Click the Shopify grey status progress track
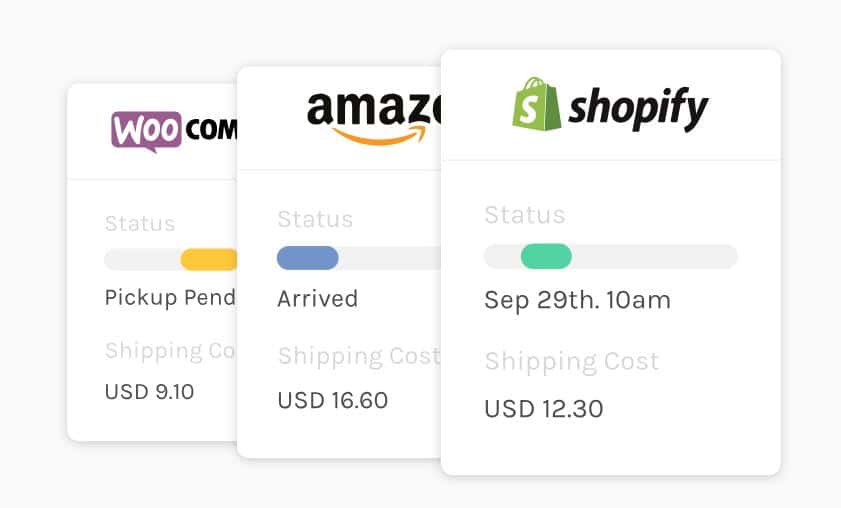Image resolution: width=841 pixels, height=508 pixels. [660, 256]
